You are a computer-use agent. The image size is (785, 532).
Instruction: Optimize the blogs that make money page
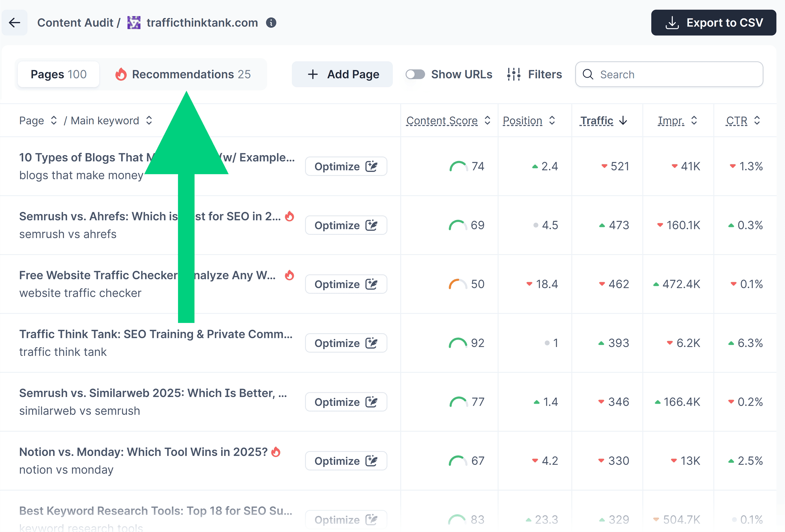[x=346, y=166]
